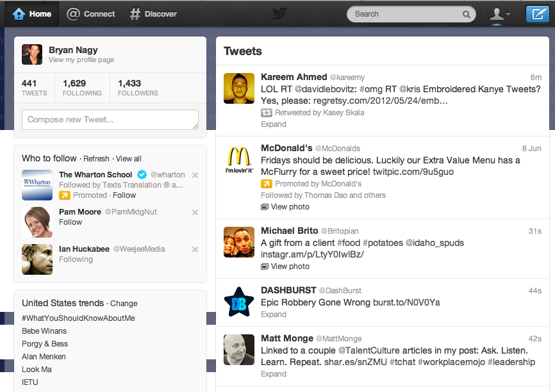The image size is (555, 392).
Task: Dismiss The Wharton School suggestion
Action: 195,175
